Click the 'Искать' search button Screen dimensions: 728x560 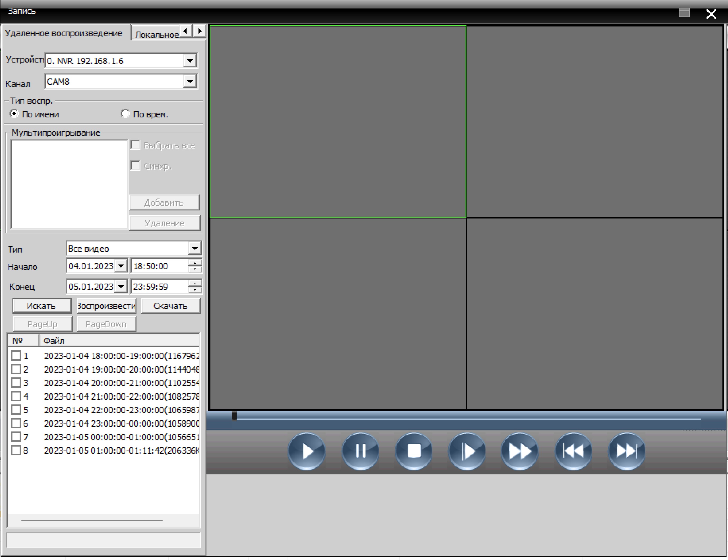(42, 306)
